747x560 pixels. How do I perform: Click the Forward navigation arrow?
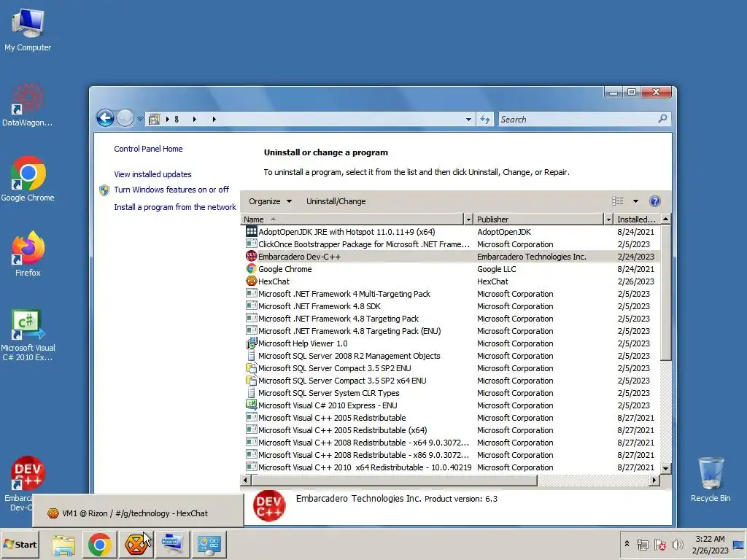(x=125, y=118)
